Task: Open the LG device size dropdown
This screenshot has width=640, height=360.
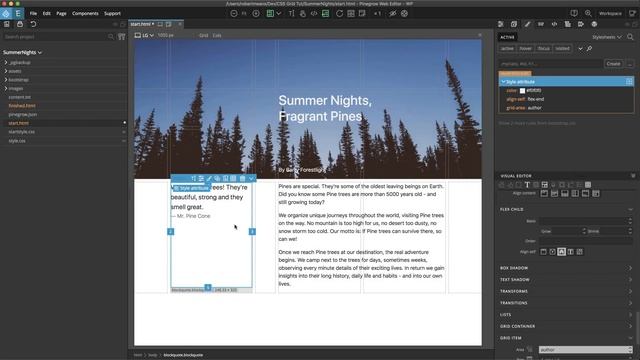Action: (x=144, y=36)
